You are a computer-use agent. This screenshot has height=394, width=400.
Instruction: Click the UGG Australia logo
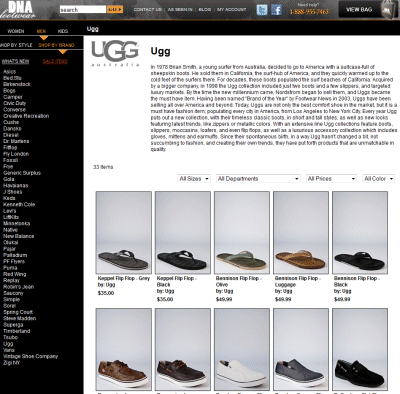point(115,53)
